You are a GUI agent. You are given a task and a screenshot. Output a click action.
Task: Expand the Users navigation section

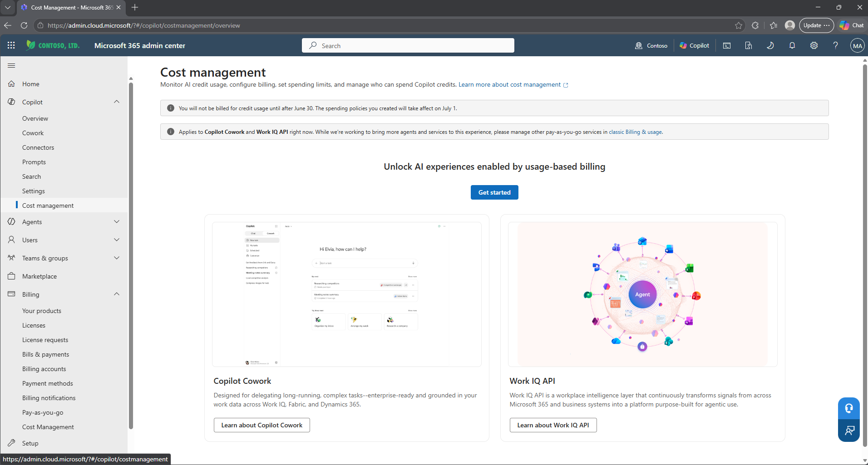tap(117, 240)
